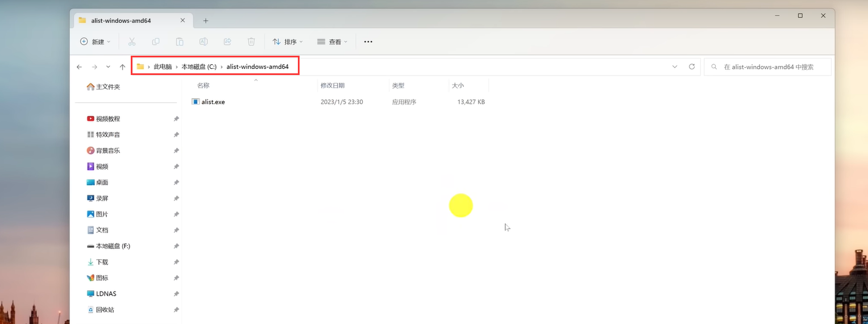Go forward with the right arrow
The image size is (868, 324).
pos(94,67)
